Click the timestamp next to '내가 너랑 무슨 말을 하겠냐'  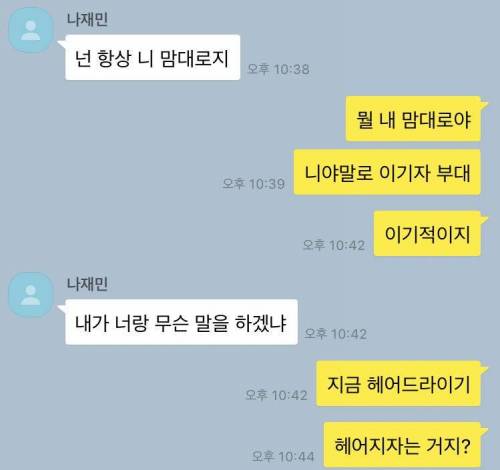(336, 334)
